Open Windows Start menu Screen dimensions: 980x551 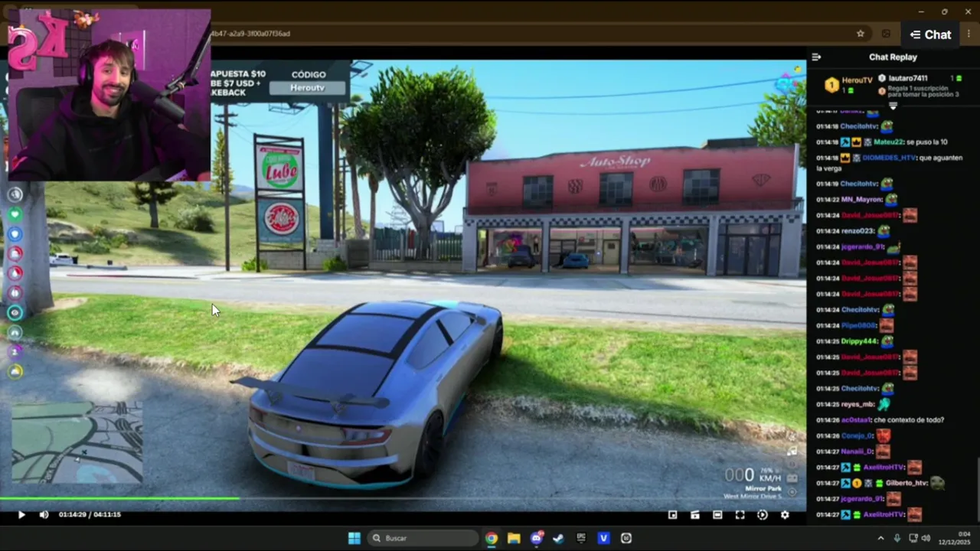[354, 538]
